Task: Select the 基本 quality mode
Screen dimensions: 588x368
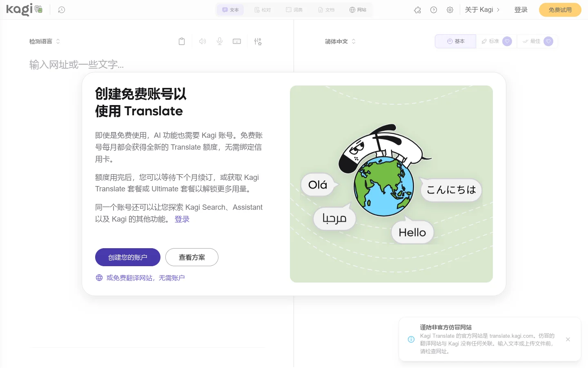Action: [x=456, y=41]
